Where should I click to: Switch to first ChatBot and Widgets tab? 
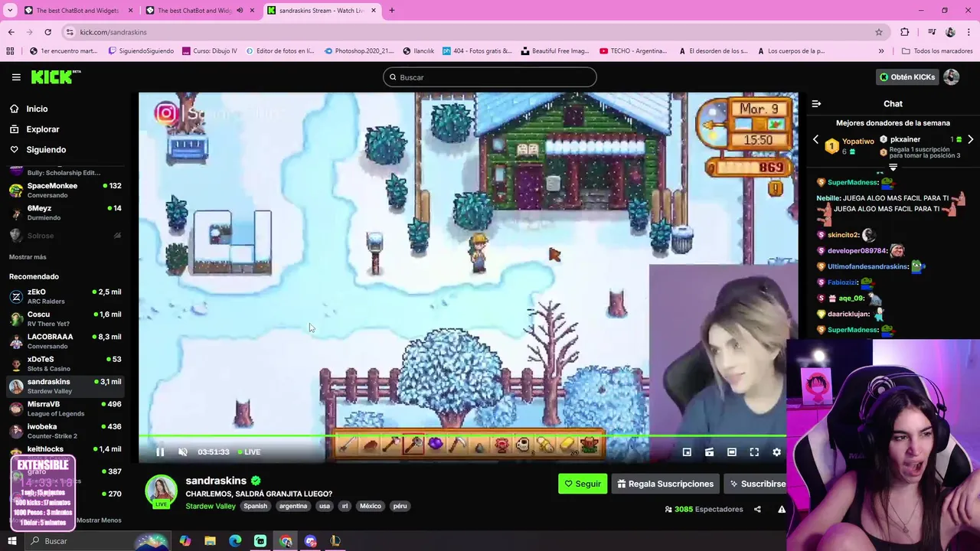tap(79, 11)
